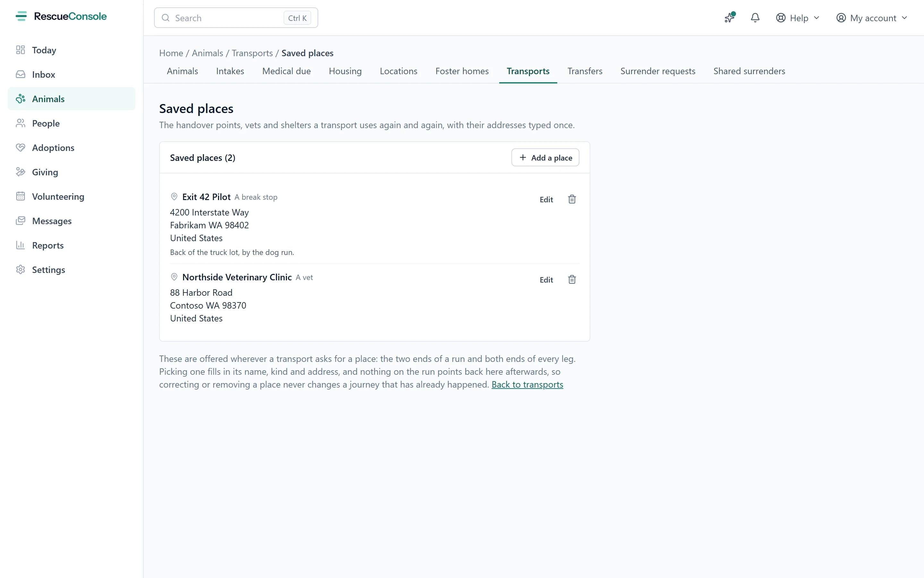Click the address line "88 Harbor Road"

(x=201, y=293)
